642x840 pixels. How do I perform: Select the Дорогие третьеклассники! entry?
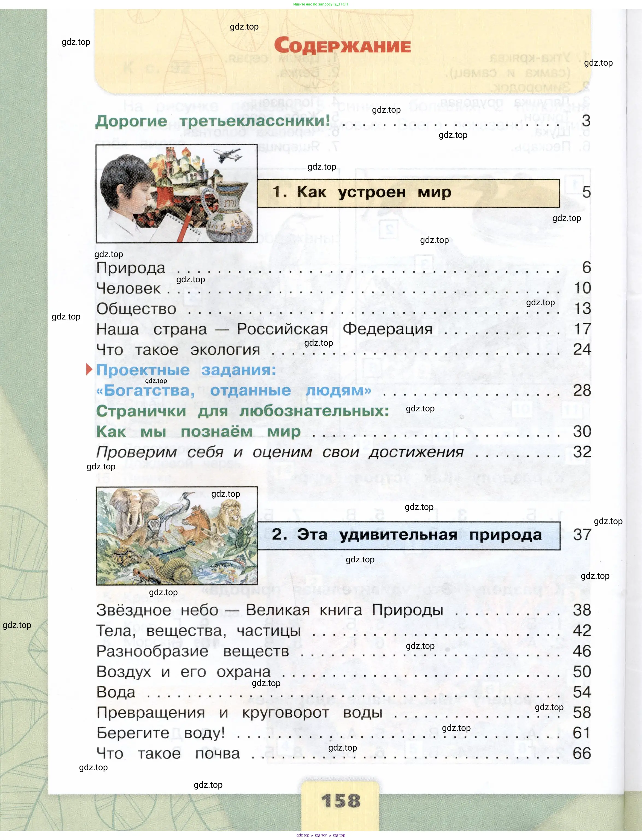coord(212,121)
